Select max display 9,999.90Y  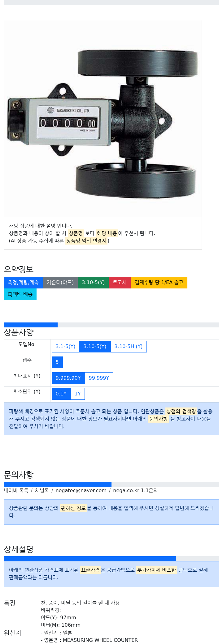tap(68, 378)
